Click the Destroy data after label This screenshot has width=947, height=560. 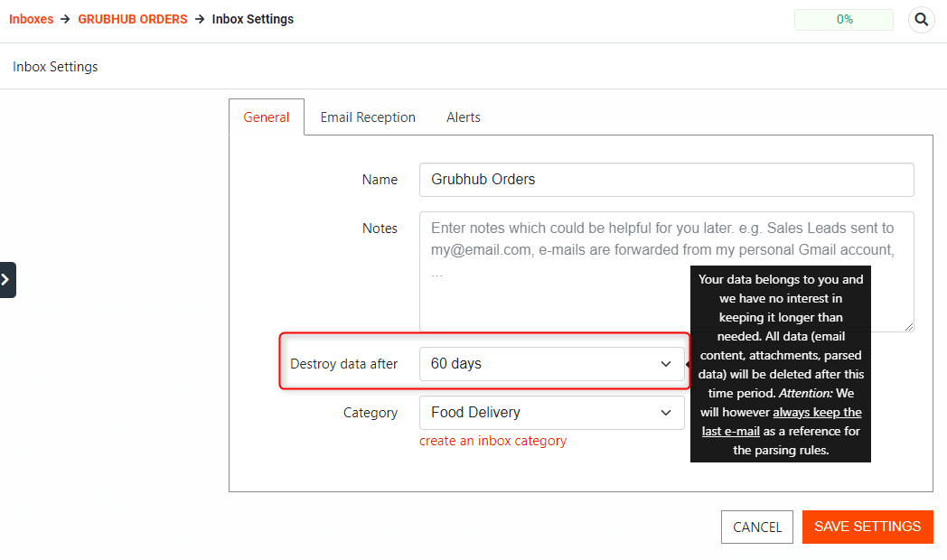(343, 364)
